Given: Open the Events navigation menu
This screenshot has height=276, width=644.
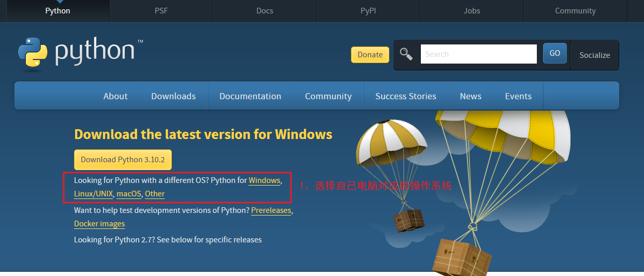Looking at the screenshot, I should (x=518, y=96).
